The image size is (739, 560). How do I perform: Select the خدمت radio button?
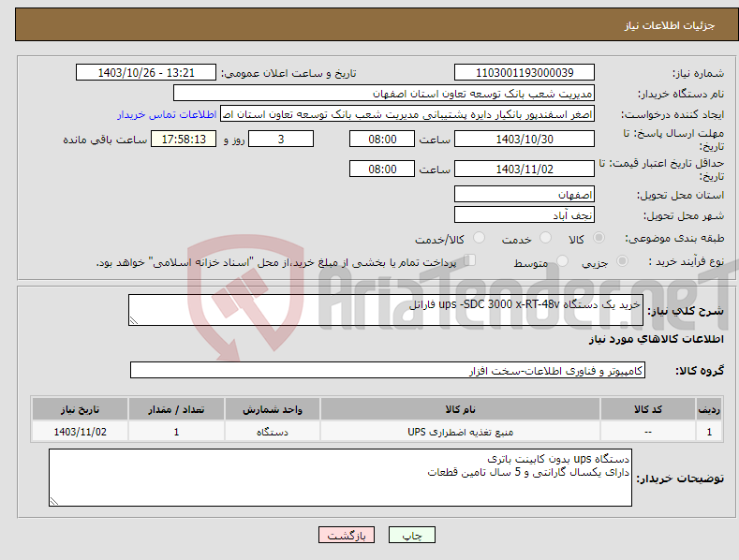[x=545, y=238]
